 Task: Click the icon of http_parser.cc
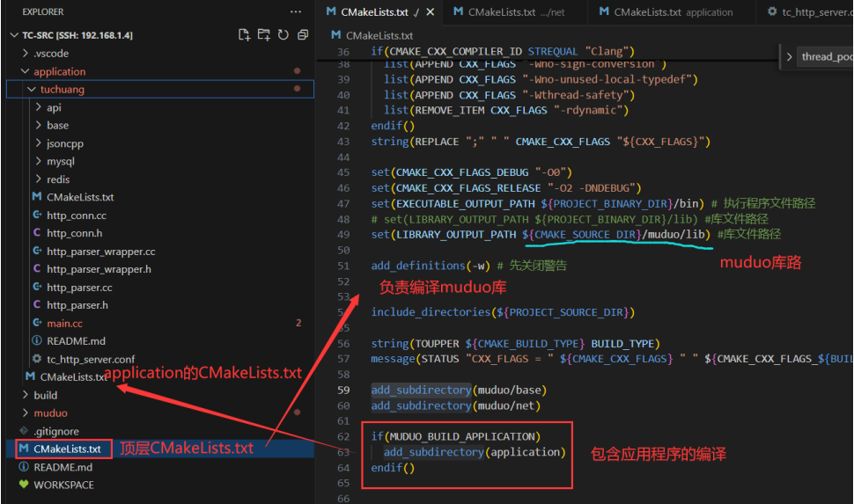[x=36, y=287]
